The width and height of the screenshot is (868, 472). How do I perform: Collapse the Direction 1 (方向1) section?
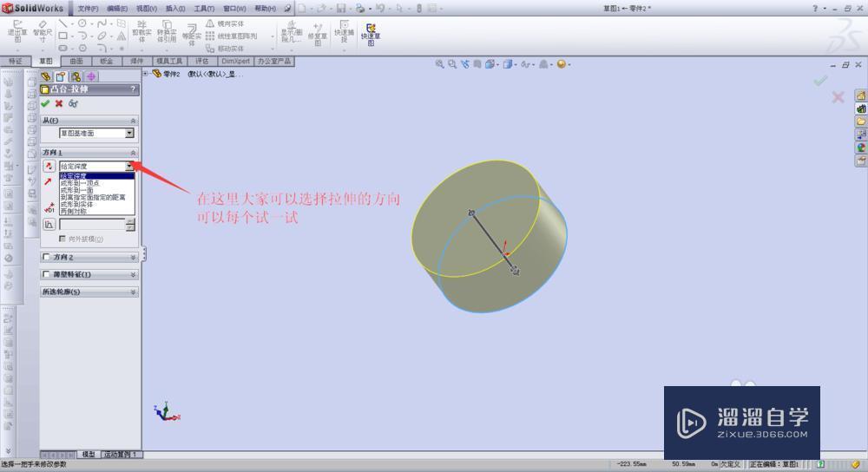[x=133, y=152]
